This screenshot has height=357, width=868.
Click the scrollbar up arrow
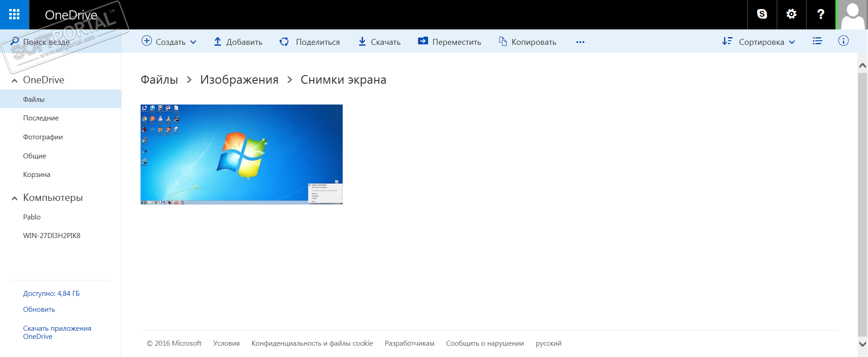click(x=863, y=66)
